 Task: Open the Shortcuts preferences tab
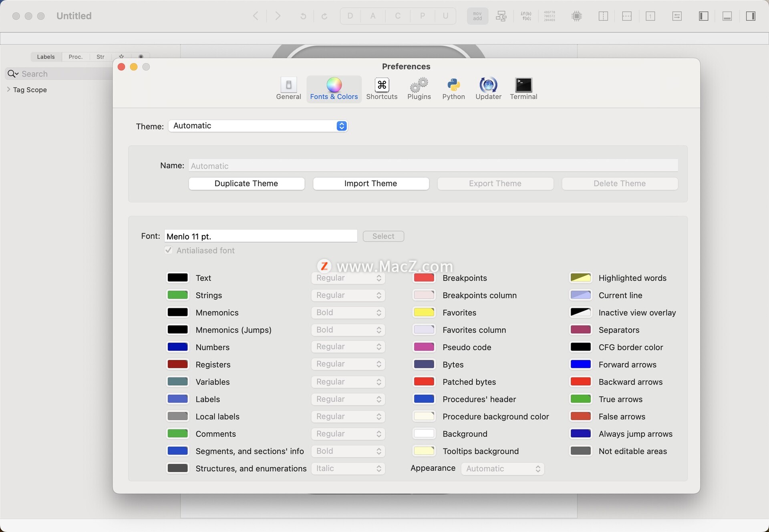pos(382,88)
